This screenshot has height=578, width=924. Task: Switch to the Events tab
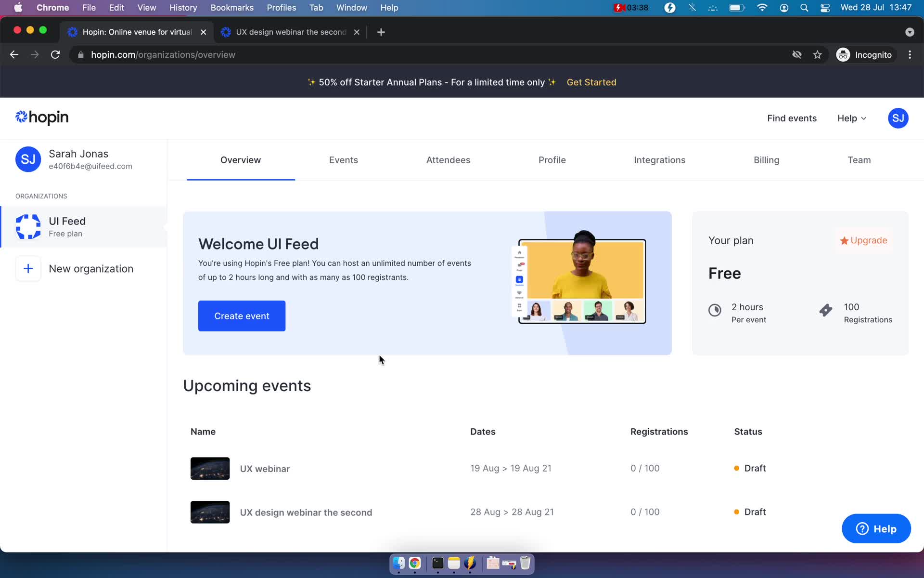pos(344,160)
